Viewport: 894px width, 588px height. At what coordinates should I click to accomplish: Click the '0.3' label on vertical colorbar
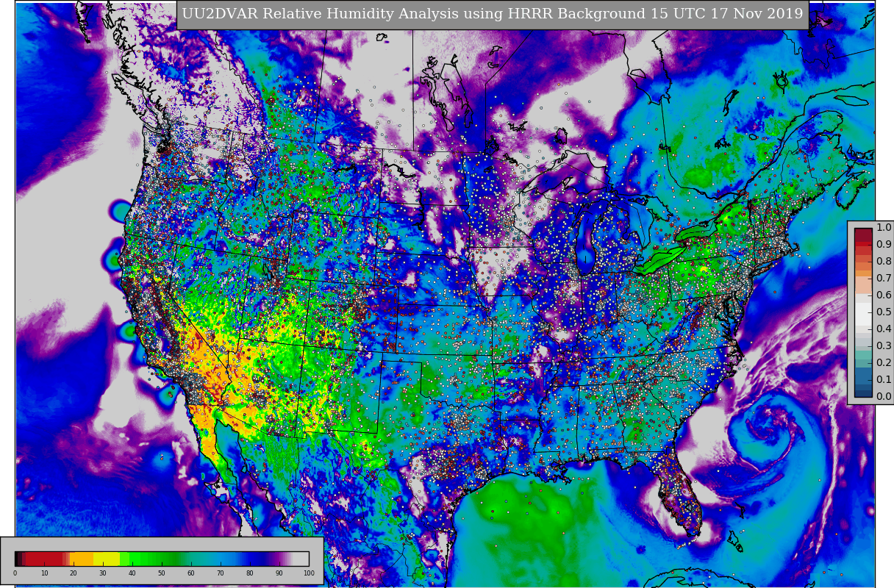(884, 345)
